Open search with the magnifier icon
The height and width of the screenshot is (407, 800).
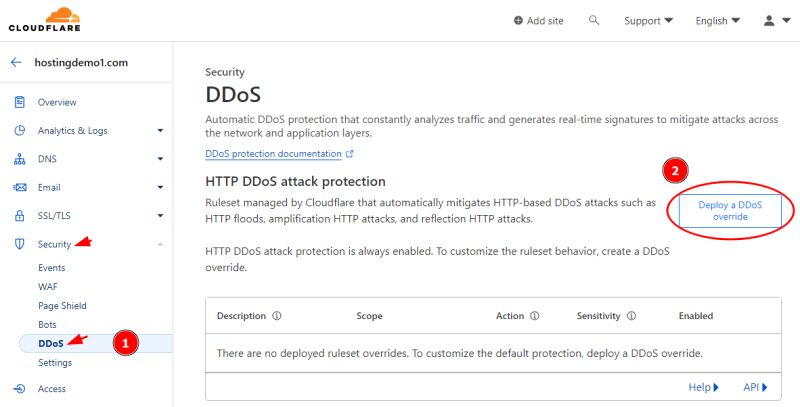[593, 20]
